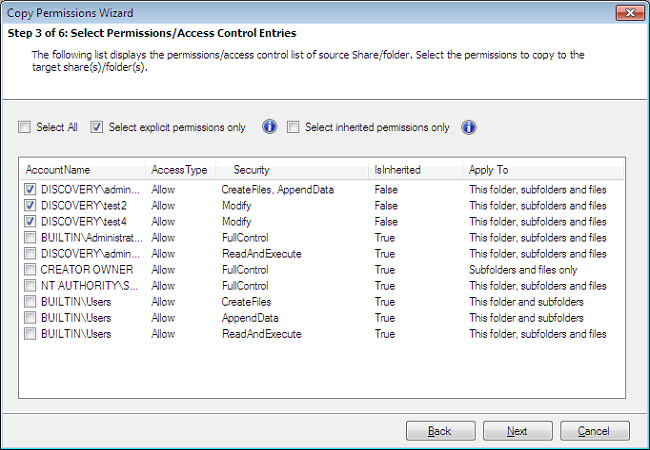Return with the Back button

click(440, 431)
